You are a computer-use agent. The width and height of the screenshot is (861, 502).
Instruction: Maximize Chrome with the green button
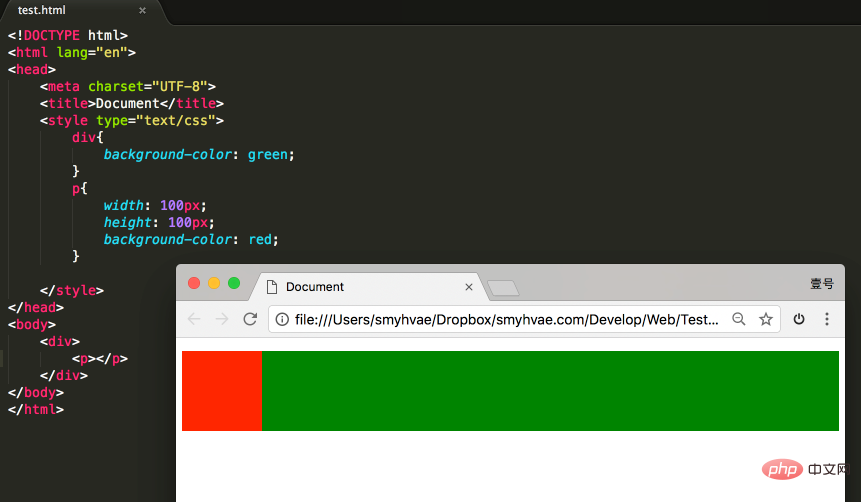coord(234,283)
